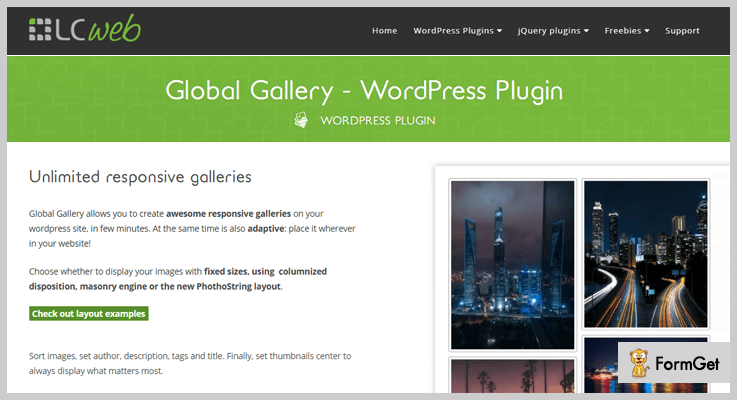This screenshot has width=737, height=400.
Task: Open the palm trees sunset thumbnail
Action: tap(512, 376)
